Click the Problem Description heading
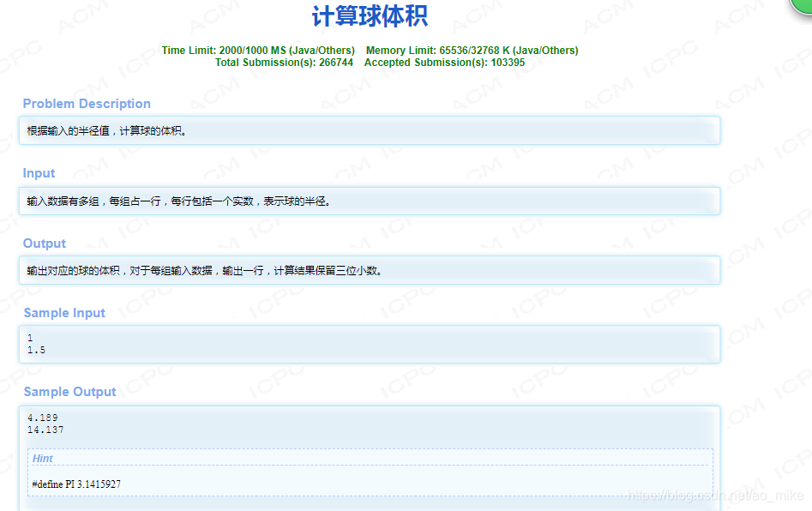 pos(87,104)
